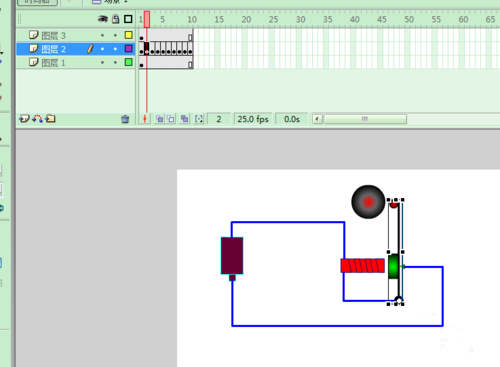The height and width of the screenshot is (367, 500).
Task: Click the timeline horizontal scrollbar thumb
Action: point(365,119)
